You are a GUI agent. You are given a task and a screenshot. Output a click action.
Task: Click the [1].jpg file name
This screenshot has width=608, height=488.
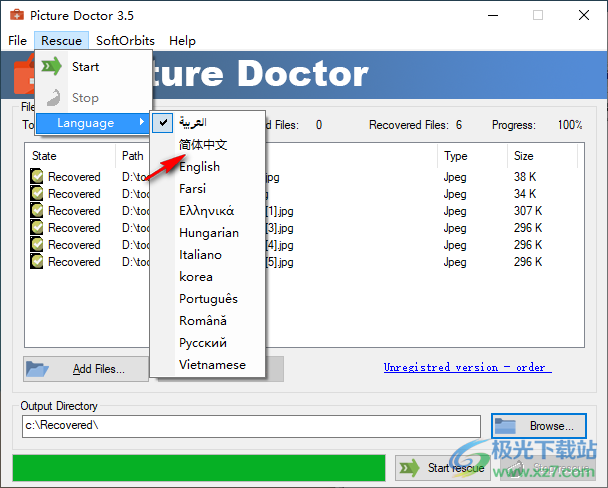(x=280, y=211)
